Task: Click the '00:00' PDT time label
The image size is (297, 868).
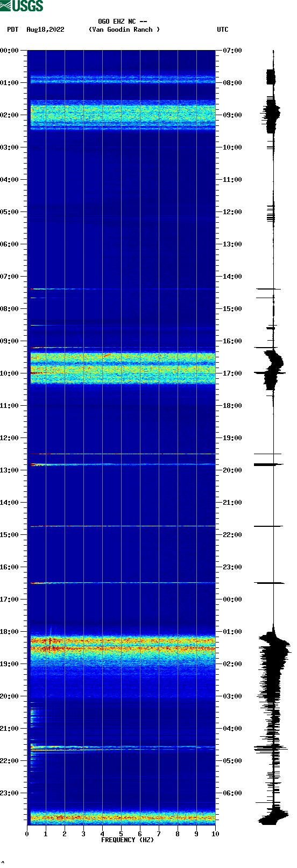Action: click(10, 51)
